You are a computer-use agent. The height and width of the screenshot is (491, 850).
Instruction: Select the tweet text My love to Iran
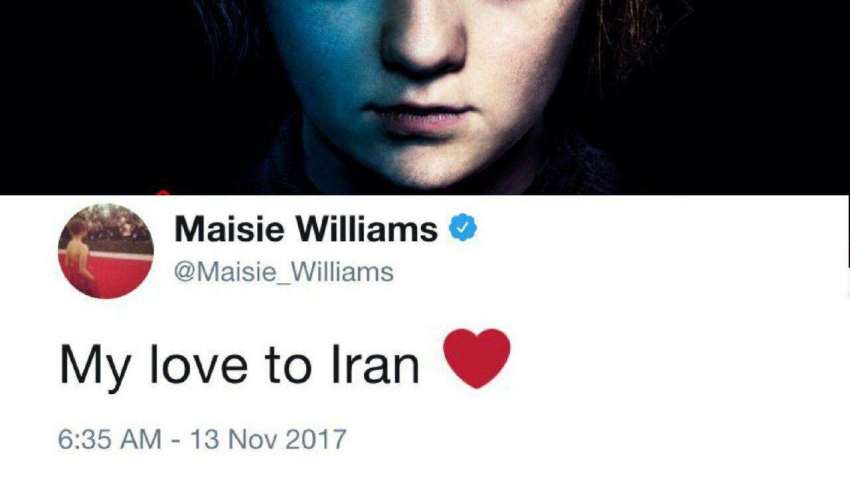239,366
